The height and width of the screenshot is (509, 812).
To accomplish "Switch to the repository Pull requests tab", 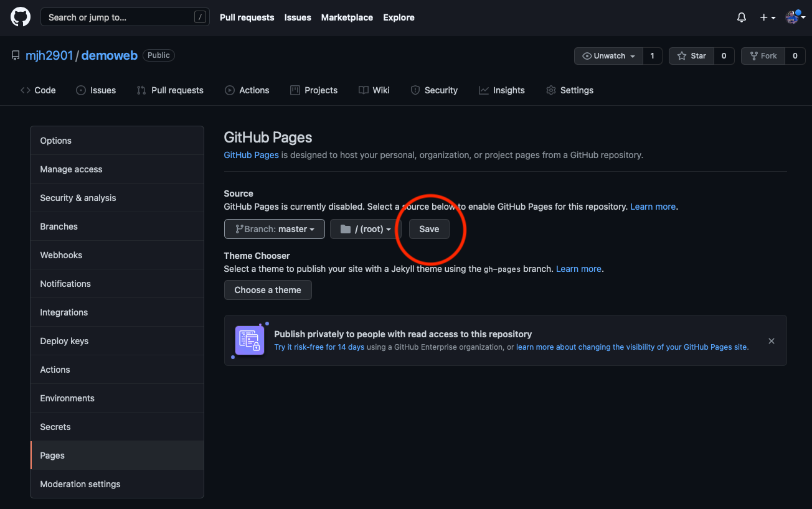I will (x=170, y=90).
